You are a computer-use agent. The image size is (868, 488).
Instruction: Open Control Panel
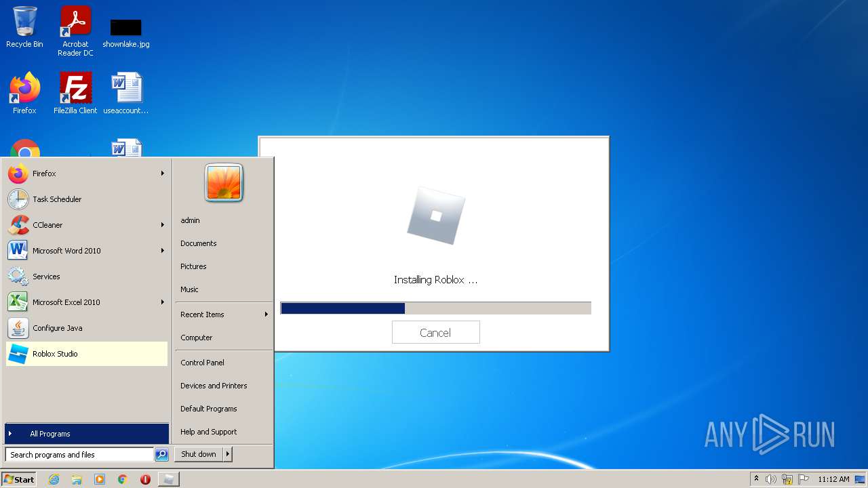click(202, 363)
